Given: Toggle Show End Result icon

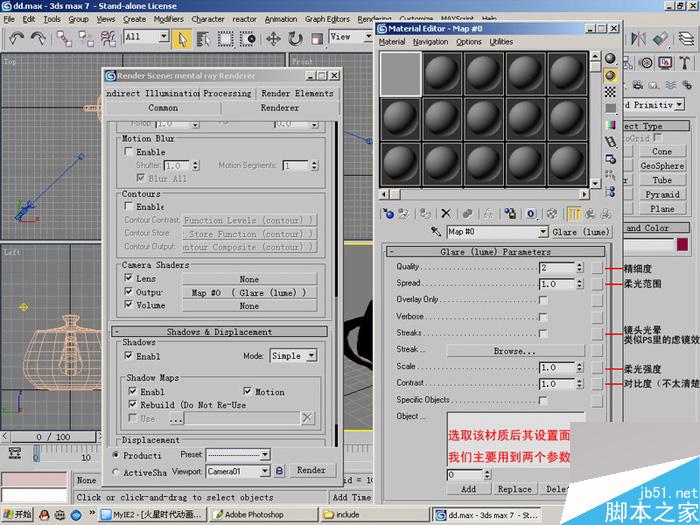Looking at the screenshot, I should tap(574, 214).
